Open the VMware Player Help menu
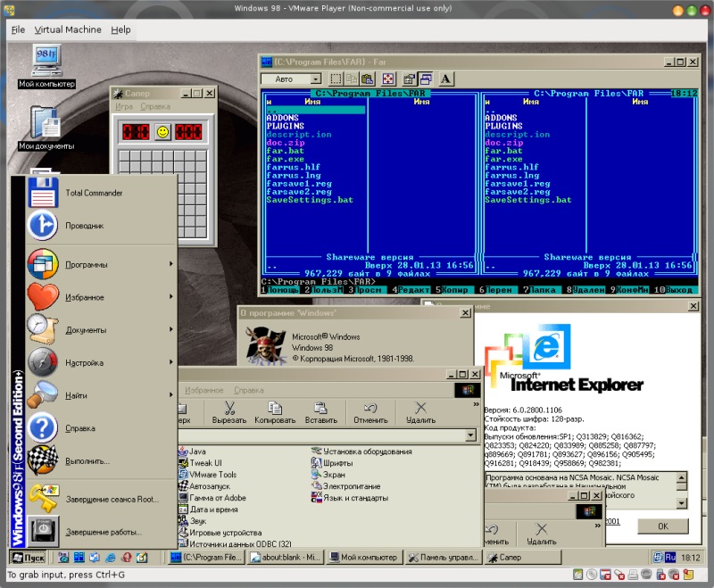714x588 pixels. click(x=120, y=29)
